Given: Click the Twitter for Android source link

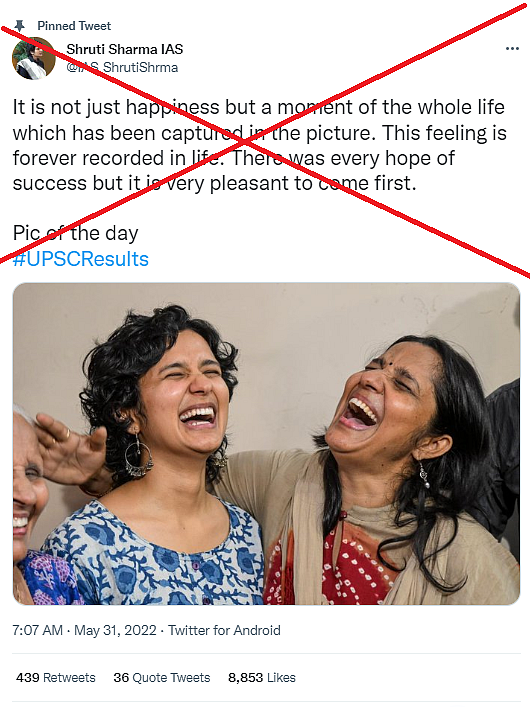Looking at the screenshot, I should 224,630.
